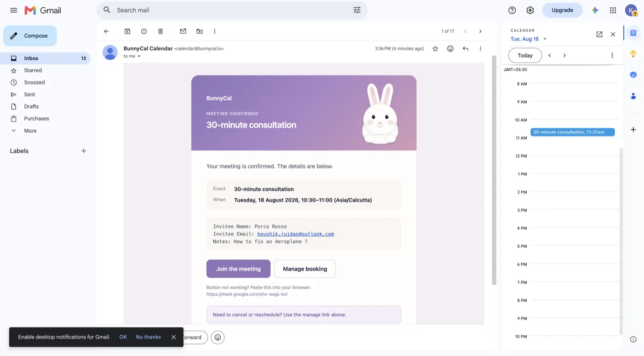Show search options filter icon
This screenshot has height=356, width=644.
pos(357,10)
